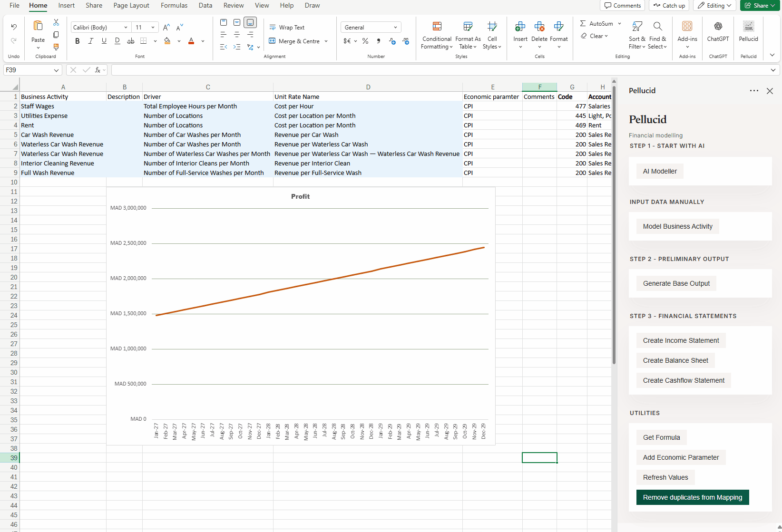Toggle center horizontal alignment

[237, 35]
